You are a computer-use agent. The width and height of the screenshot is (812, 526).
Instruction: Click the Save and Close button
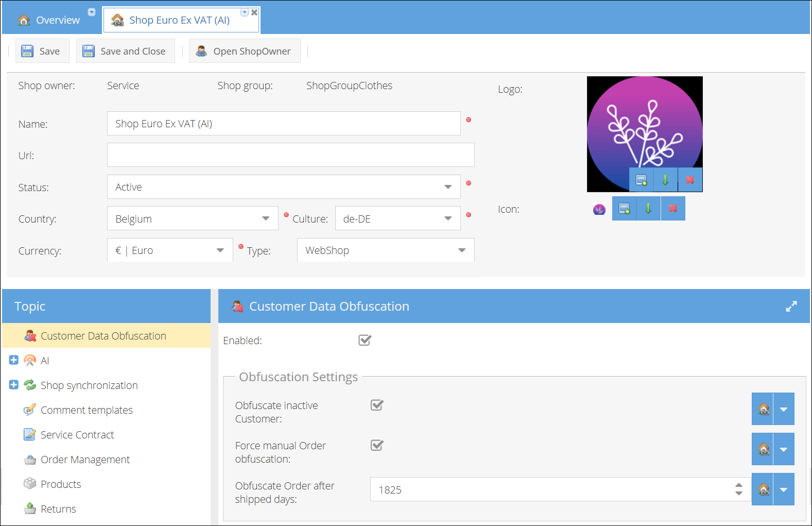point(125,51)
